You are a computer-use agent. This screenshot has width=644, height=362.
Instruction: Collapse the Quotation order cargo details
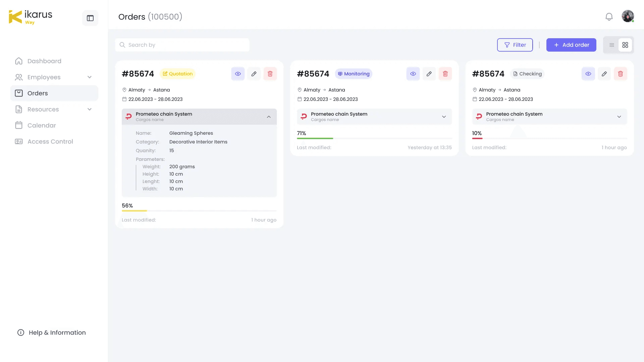(269, 117)
